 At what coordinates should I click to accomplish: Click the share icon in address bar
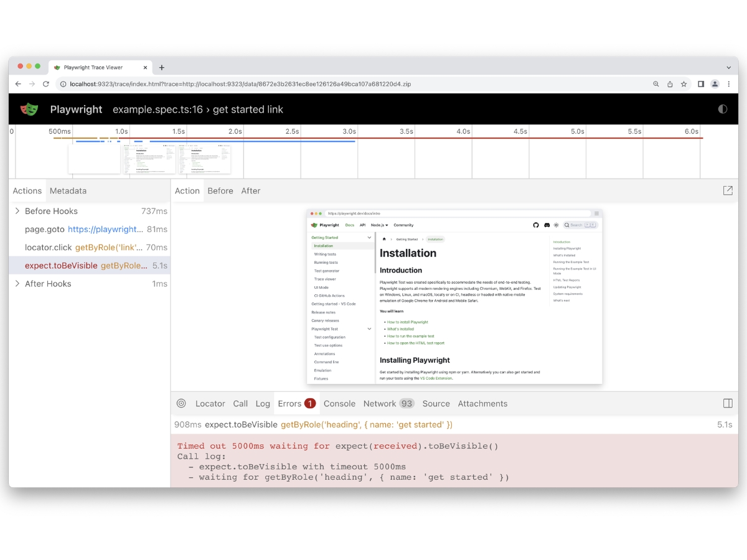click(x=670, y=84)
